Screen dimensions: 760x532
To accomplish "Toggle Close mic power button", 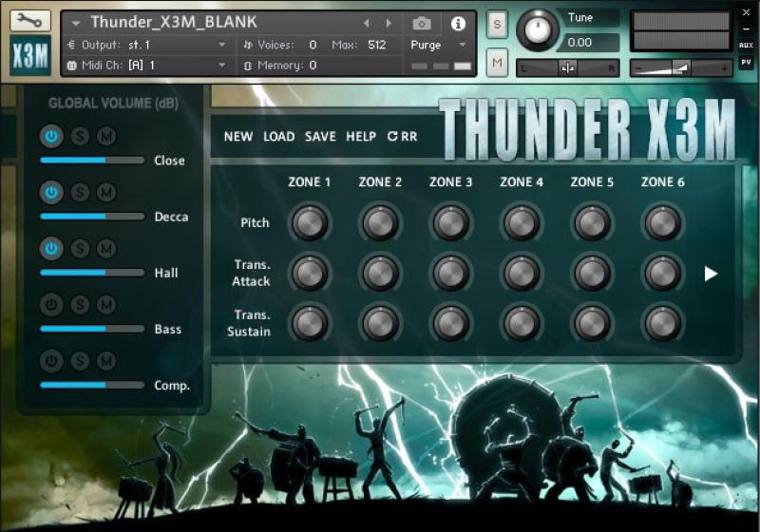I will coord(51,136).
